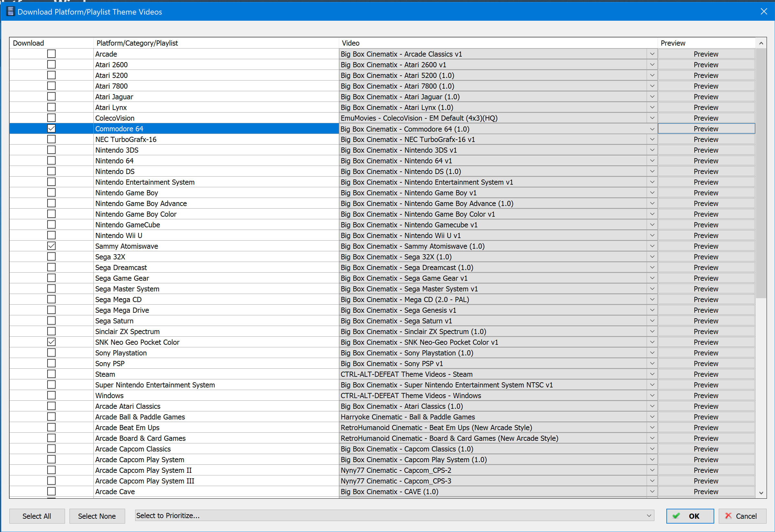Uncheck SNK Neo Geo Pocket Color checkbox
Screen dimensions: 775x532
pos(51,342)
